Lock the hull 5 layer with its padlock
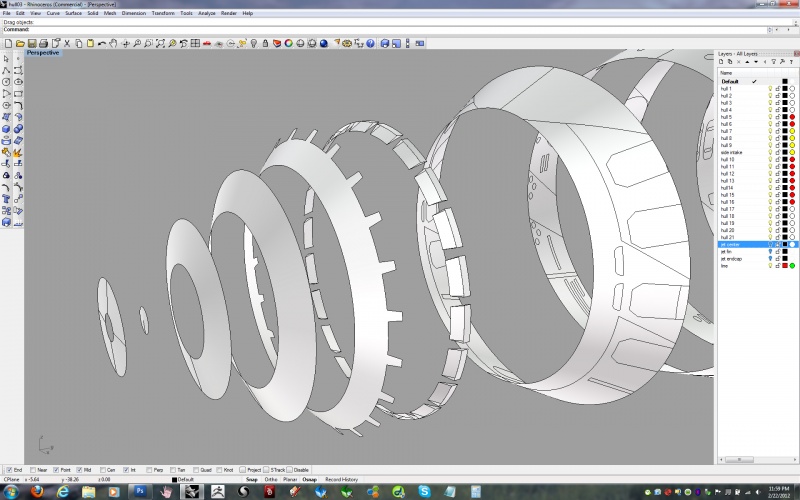This screenshot has height=500, width=800. tap(778, 117)
